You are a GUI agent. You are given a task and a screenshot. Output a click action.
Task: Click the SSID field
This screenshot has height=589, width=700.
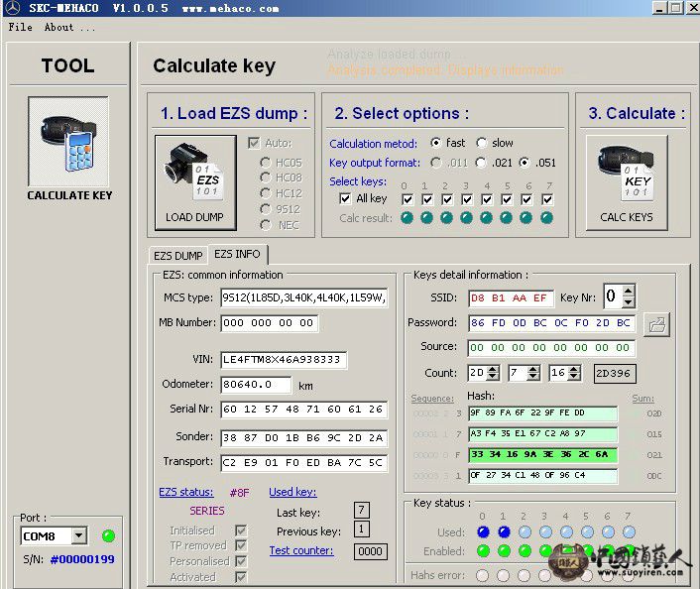pos(511,298)
